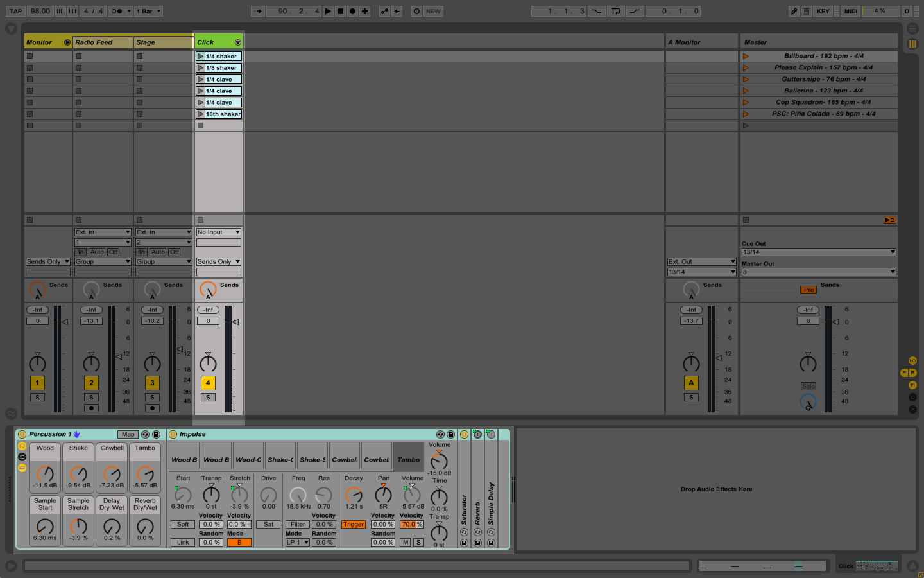This screenshot has height=578, width=924.
Task: Toggle track 2 activator on Radio Feed
Action: (x=91, y=383)
